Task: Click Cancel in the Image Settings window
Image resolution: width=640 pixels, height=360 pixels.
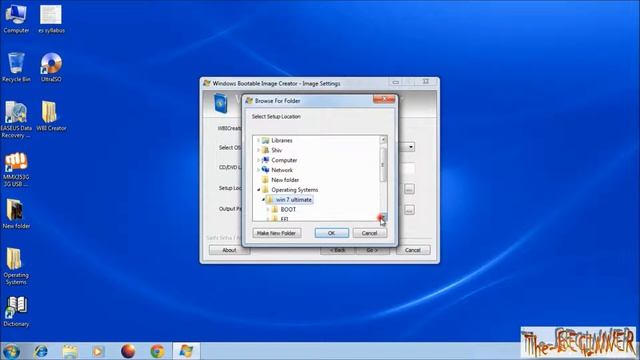Action: (x=413, y=250)
